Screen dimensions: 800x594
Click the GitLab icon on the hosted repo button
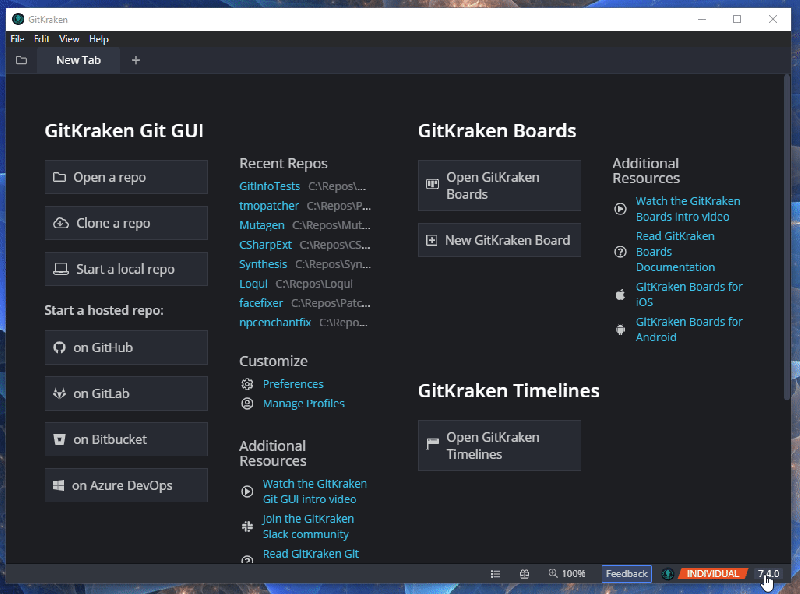pos(57,393)
